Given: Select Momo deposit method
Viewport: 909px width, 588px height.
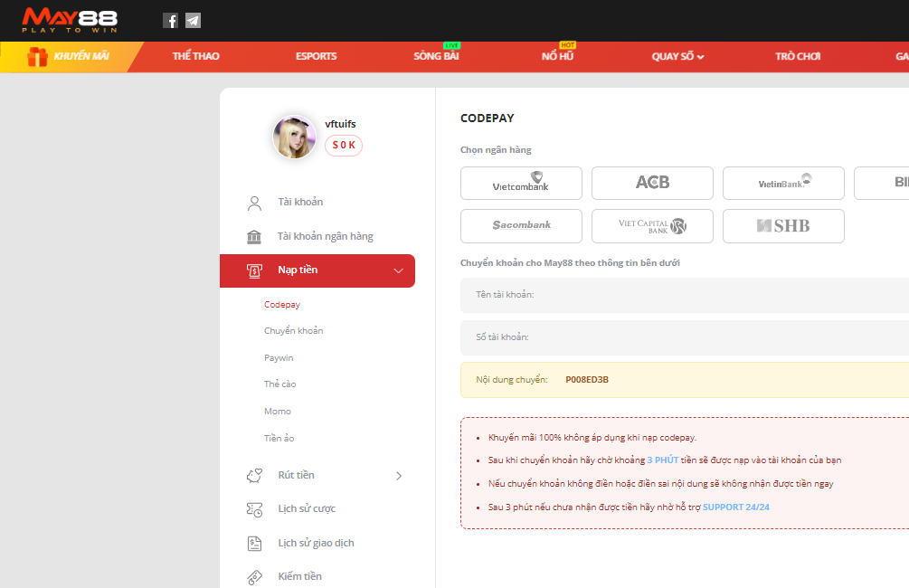Looking at the screenshot, I should coord(278,411).
